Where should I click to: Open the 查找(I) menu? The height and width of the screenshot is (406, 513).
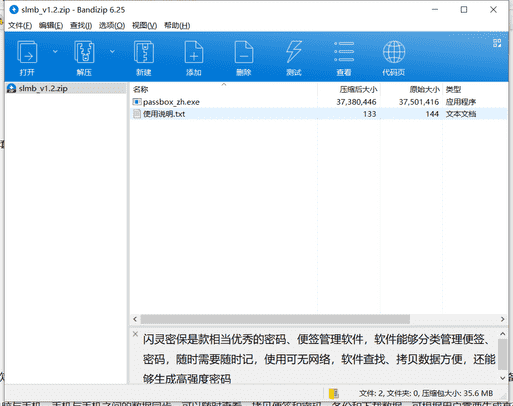coord(81,26)
